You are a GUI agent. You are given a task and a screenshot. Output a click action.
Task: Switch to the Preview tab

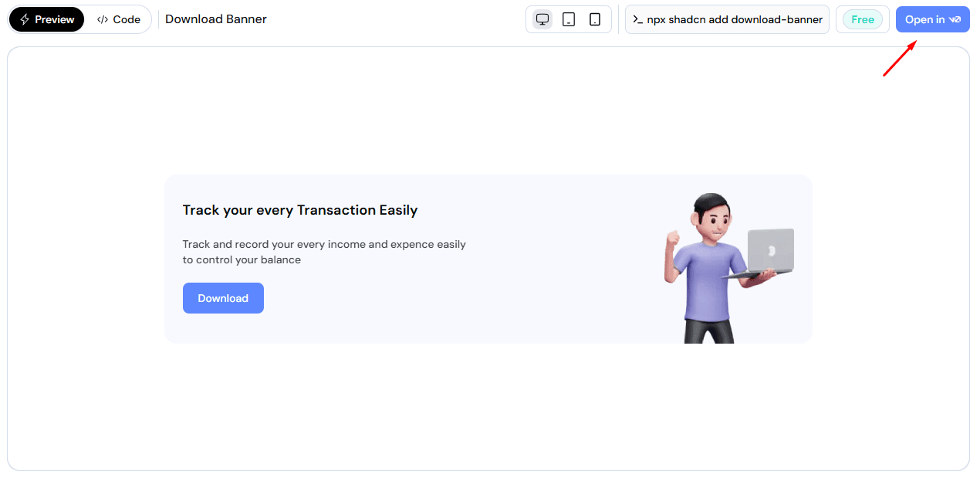[46, 19]
